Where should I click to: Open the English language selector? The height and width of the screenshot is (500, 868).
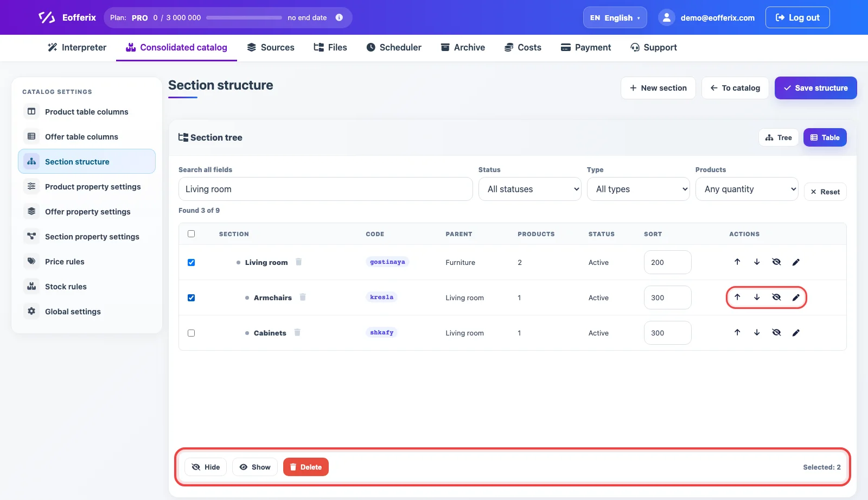pos(615,17)
